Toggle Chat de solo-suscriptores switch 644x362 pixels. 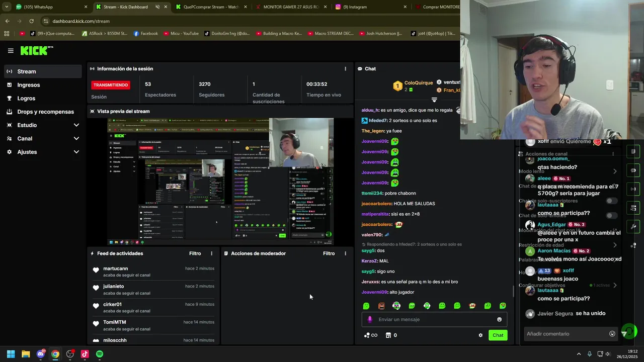(612, 201)
